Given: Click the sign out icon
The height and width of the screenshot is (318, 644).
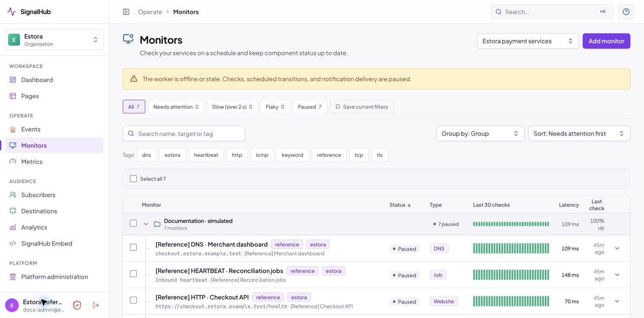Looking at the screenshot, I should (96, 305).
